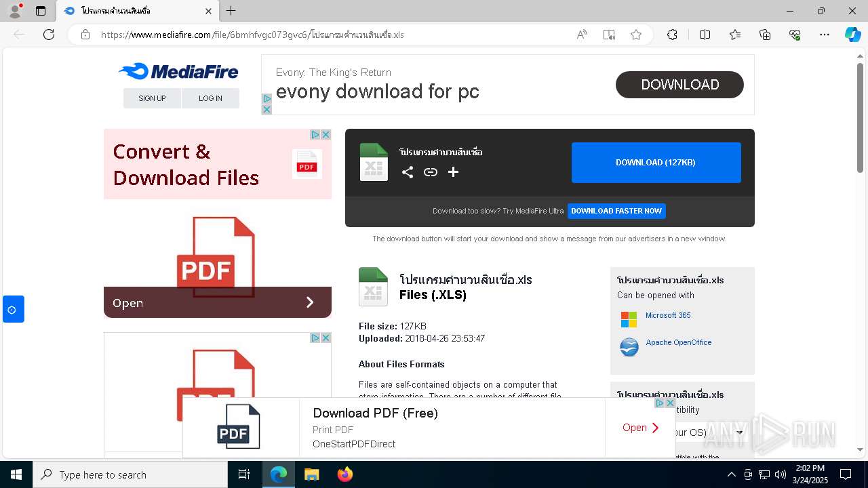Screen dimensions: 868x488
Task: Open the Copilot sidebar icon
Action: point(853,35)
